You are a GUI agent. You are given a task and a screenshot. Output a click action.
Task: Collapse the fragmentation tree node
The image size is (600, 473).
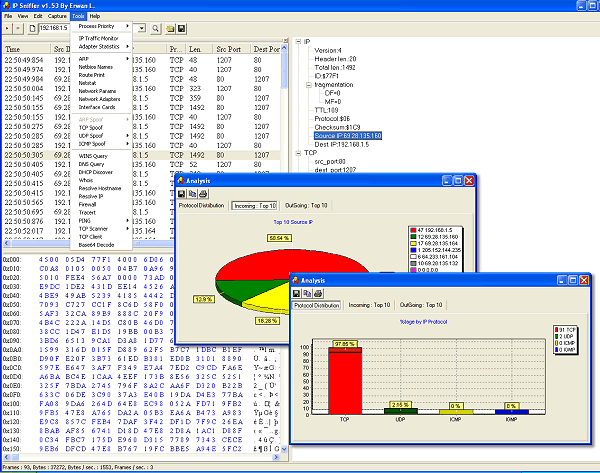click(309, 85)
